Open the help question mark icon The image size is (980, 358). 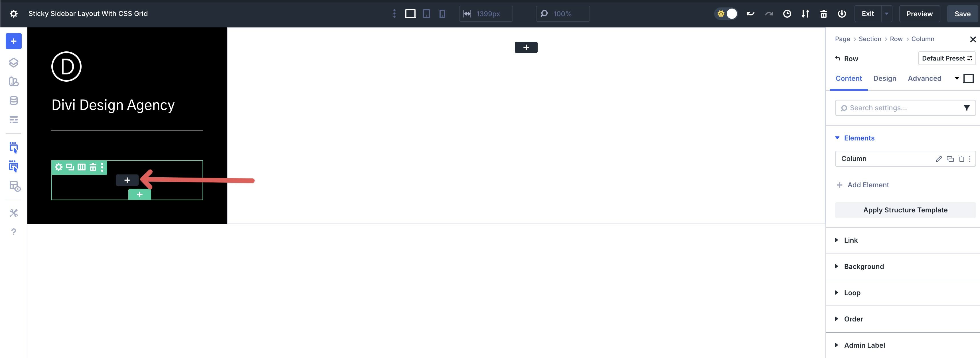(14, 232)
